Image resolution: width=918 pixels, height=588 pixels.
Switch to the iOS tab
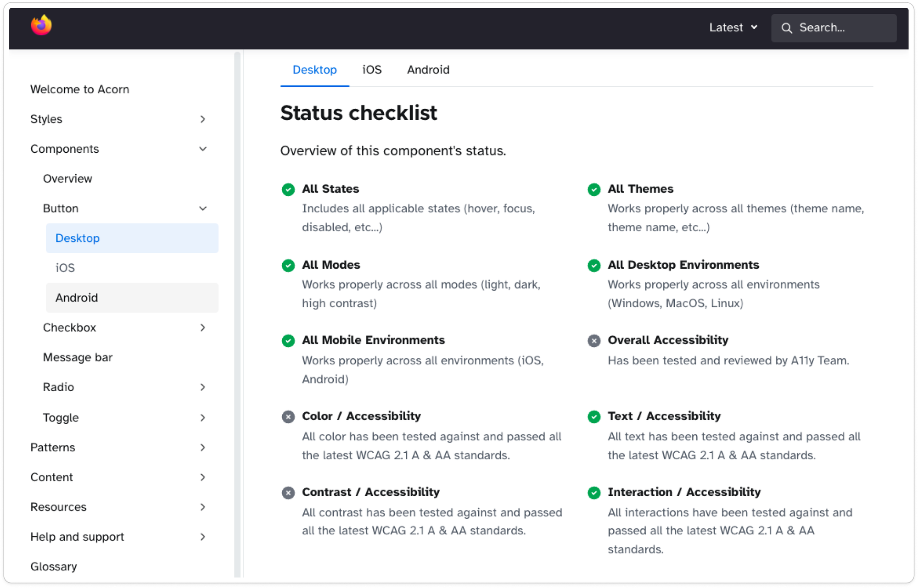click(x=372, y=70)
